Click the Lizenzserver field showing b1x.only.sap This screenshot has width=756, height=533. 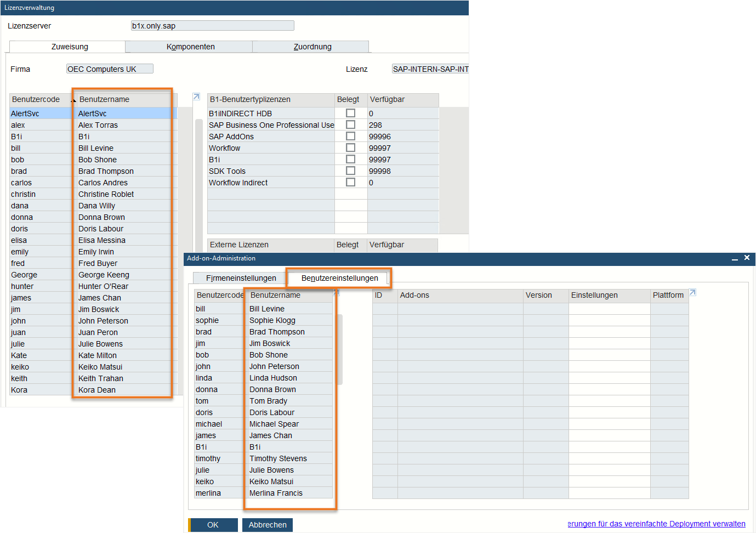[212, 25]
